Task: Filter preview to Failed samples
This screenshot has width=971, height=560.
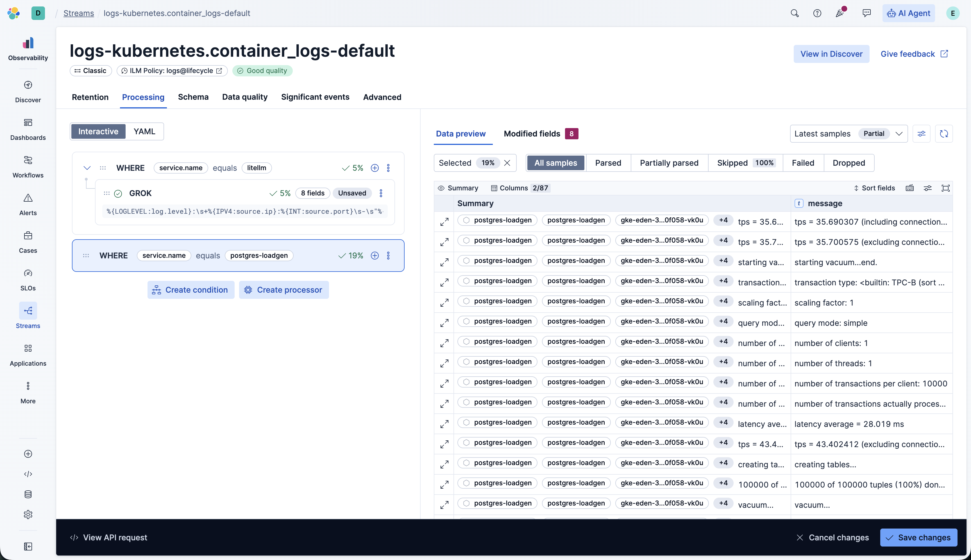Action: [x=803, y=163]
